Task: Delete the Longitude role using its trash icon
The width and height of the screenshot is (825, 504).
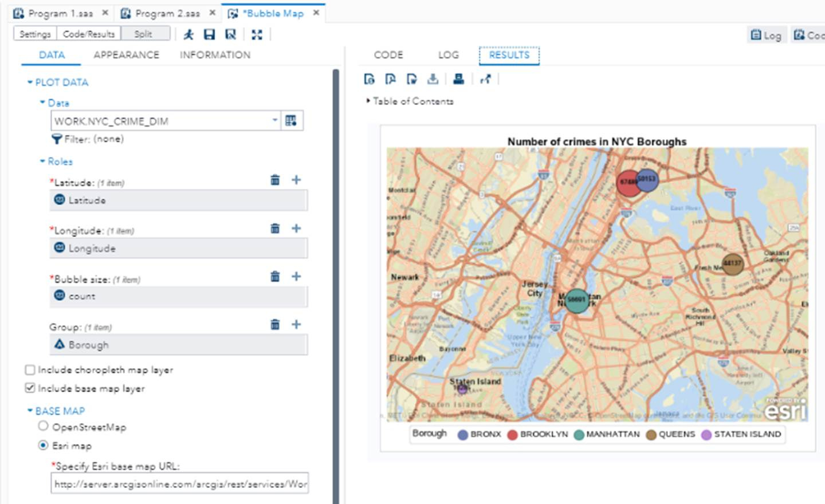Action: [x=275, y=228]
